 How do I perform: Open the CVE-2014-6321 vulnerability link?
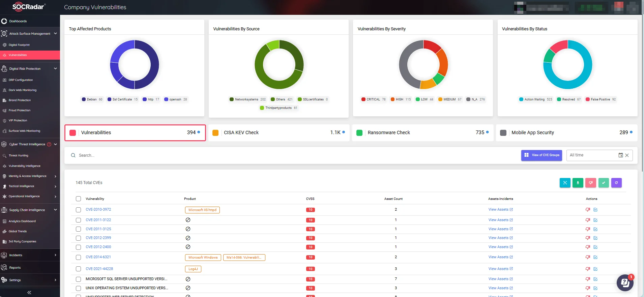[x=98, y=257]
